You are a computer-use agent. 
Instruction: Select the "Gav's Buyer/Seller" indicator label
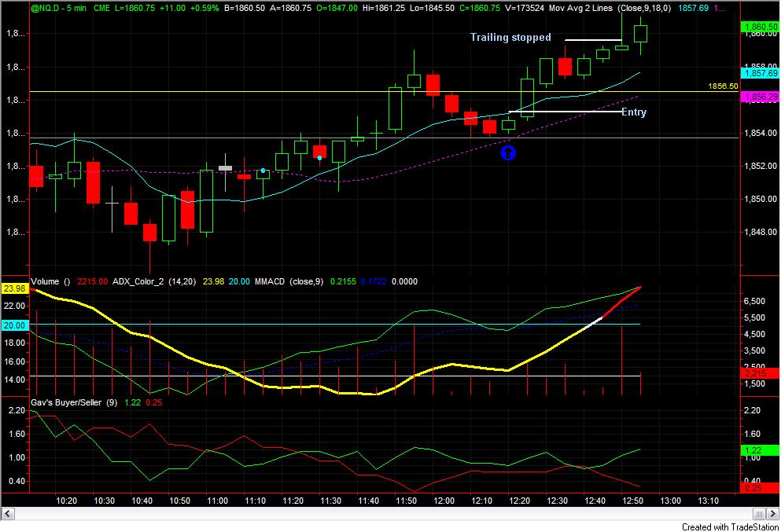point(66,402)
